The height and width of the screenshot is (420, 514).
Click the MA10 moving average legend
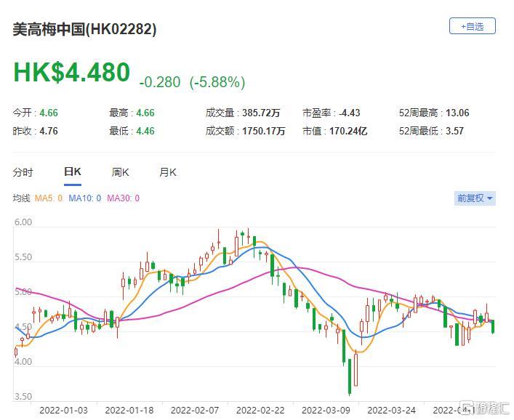click(x=84, y=198)
